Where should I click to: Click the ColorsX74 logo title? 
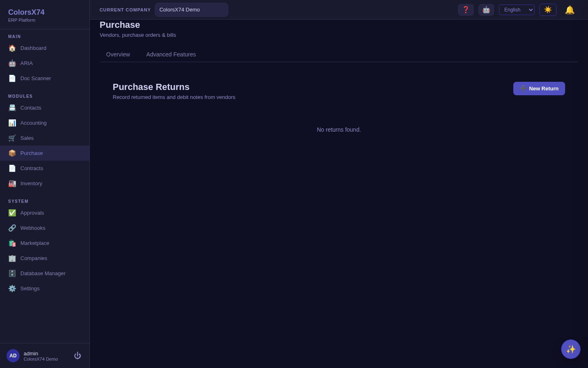coord(26,12)
